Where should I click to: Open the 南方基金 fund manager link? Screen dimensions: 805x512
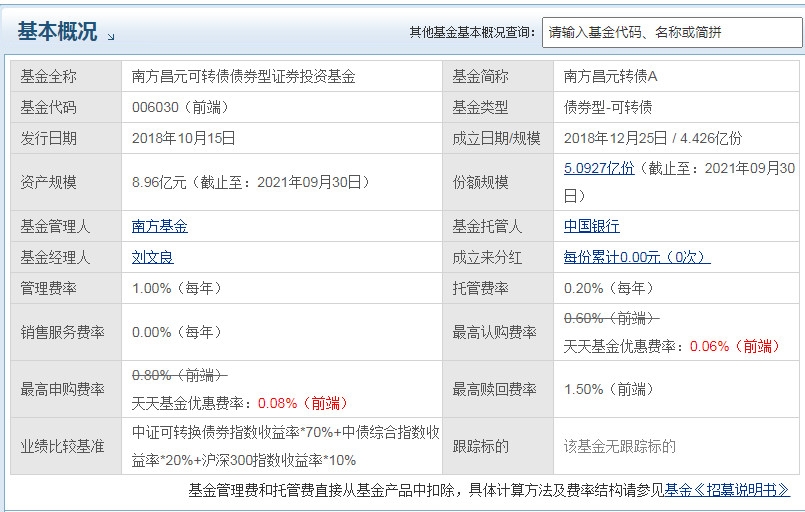point(160,226)
